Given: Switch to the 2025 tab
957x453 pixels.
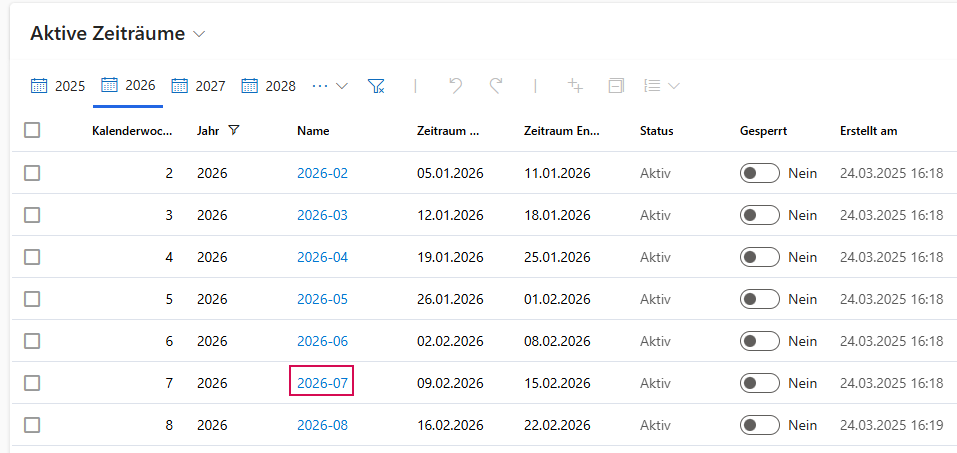Looking at the screenshot, I should tap(58, 86).
